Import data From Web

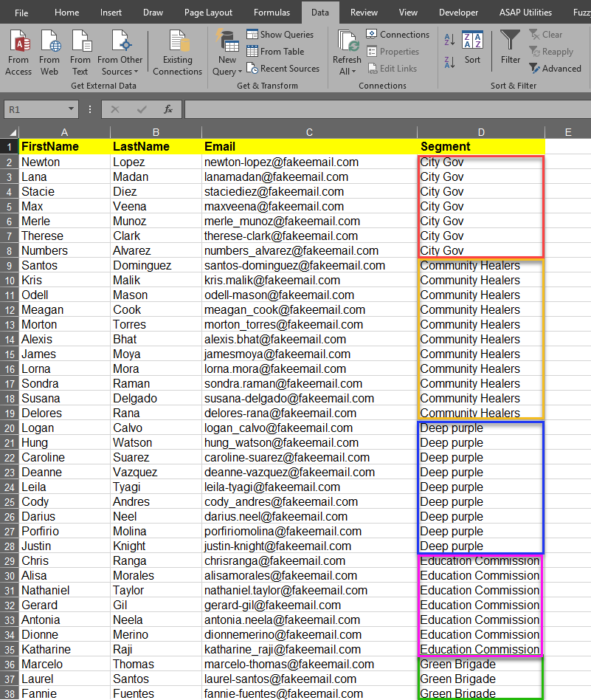(49, 52)
